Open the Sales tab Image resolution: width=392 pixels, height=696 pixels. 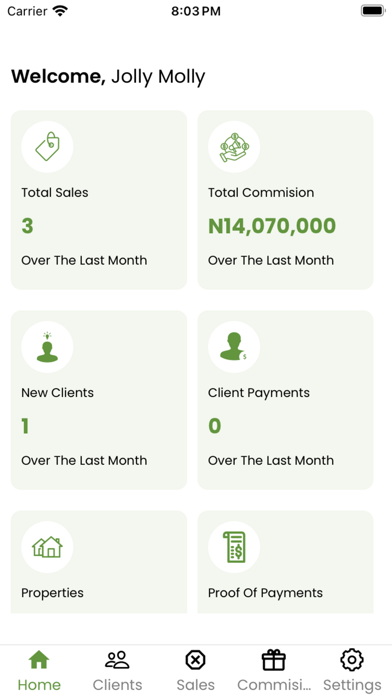195,670
